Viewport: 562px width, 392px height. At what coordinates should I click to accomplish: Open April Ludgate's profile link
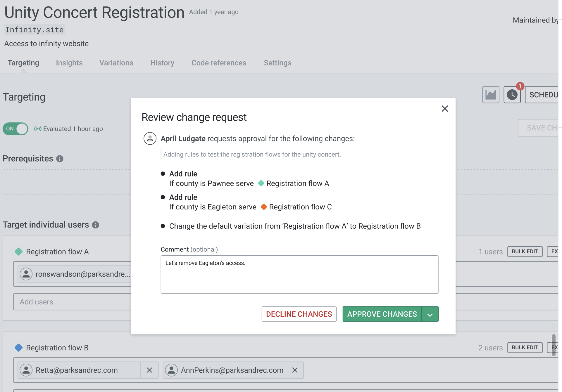[x=183, y=138]
